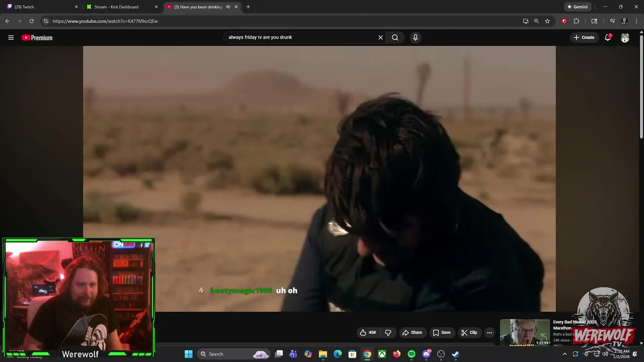
Task: Open media controls music-note icon
Action: click(612, 21)
